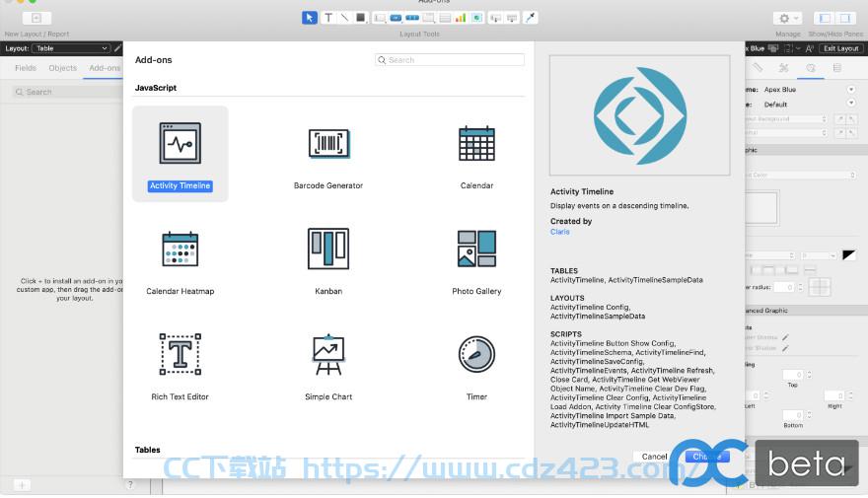The image size is (868, 498).
Task: Click the Corner radius stepper
Action: pos(800,287)
